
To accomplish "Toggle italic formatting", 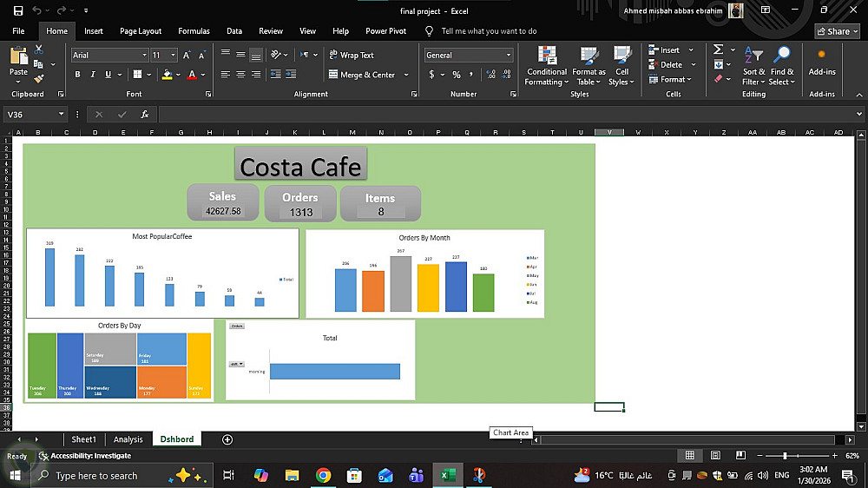I will [92, 75].
